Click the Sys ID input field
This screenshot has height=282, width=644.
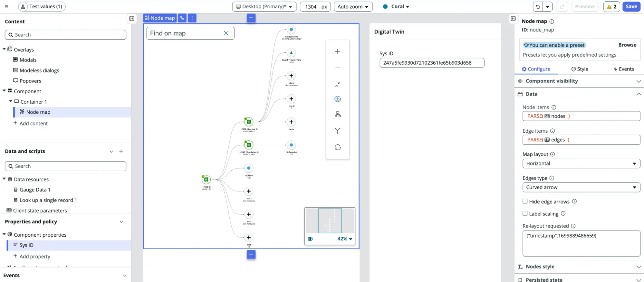(432, 63)
